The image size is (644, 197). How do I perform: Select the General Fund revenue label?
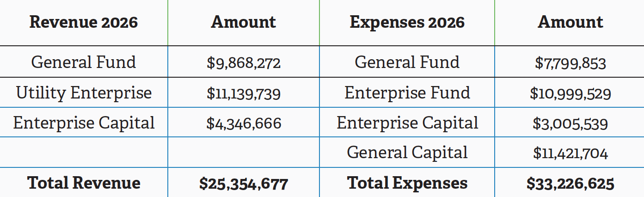point(84,62)
